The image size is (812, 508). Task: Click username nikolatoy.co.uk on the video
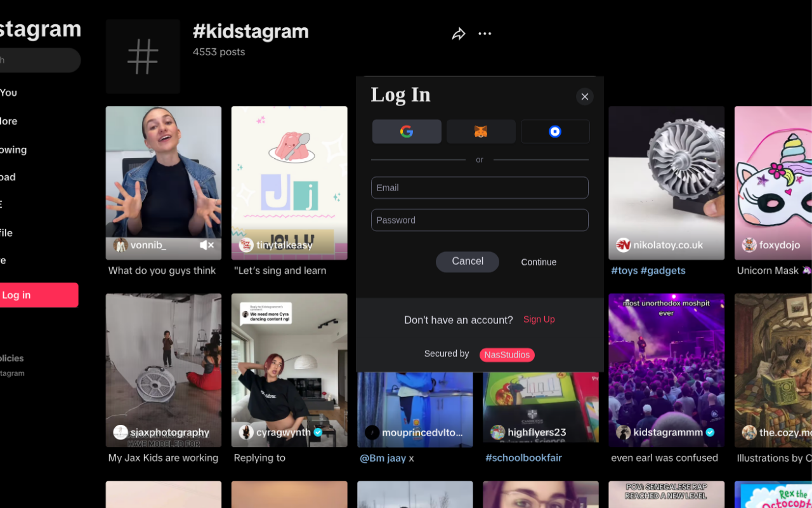[668, 245]
